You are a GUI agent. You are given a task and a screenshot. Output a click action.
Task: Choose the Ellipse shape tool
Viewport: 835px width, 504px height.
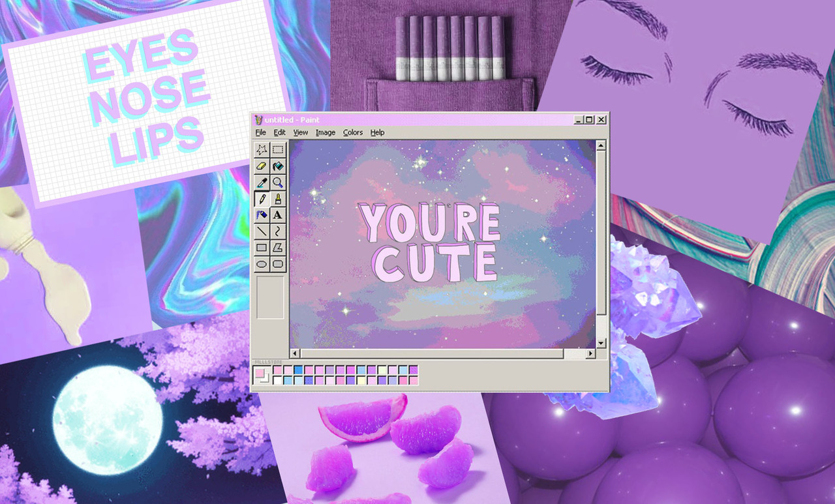(x=262, y=264)
